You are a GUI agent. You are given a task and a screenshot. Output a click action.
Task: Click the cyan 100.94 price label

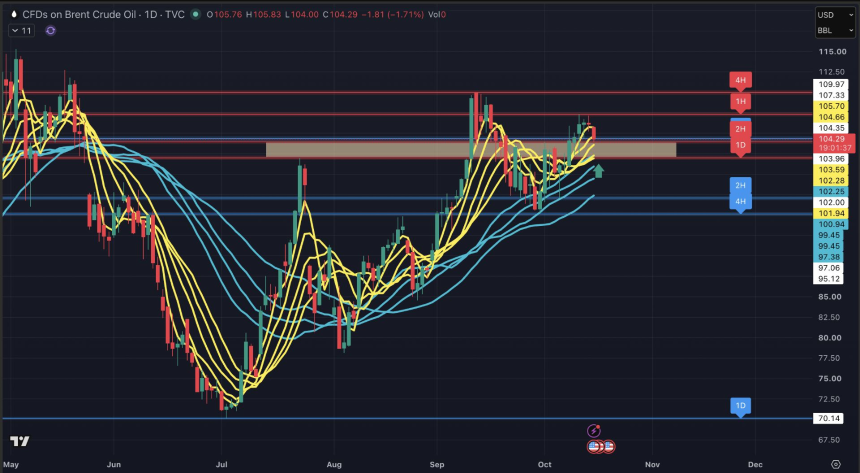click(x=831, y=224)
